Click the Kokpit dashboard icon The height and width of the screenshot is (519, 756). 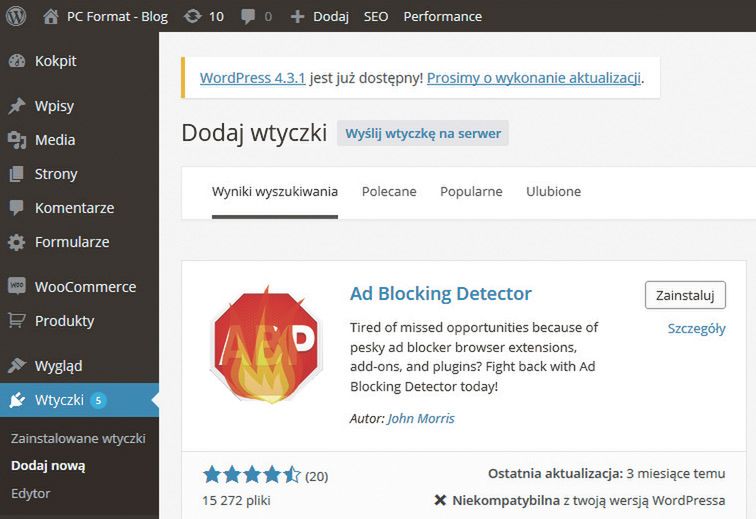16,61
